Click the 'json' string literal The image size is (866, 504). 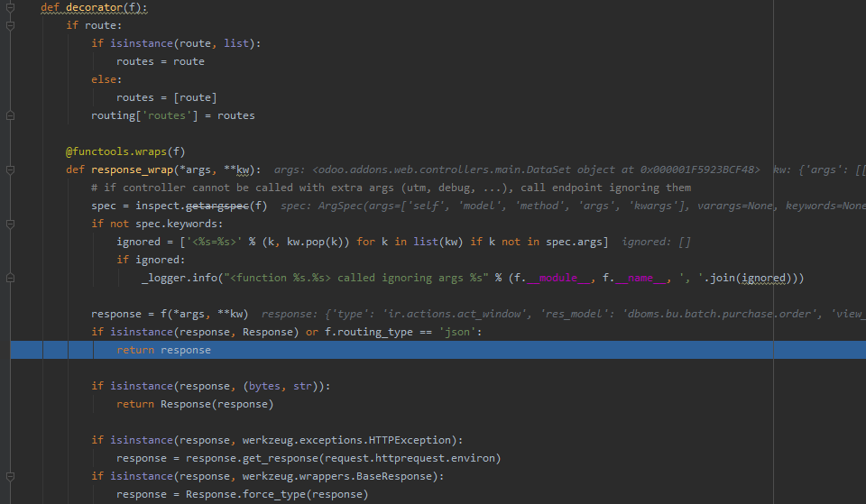(x=457, y=332)
